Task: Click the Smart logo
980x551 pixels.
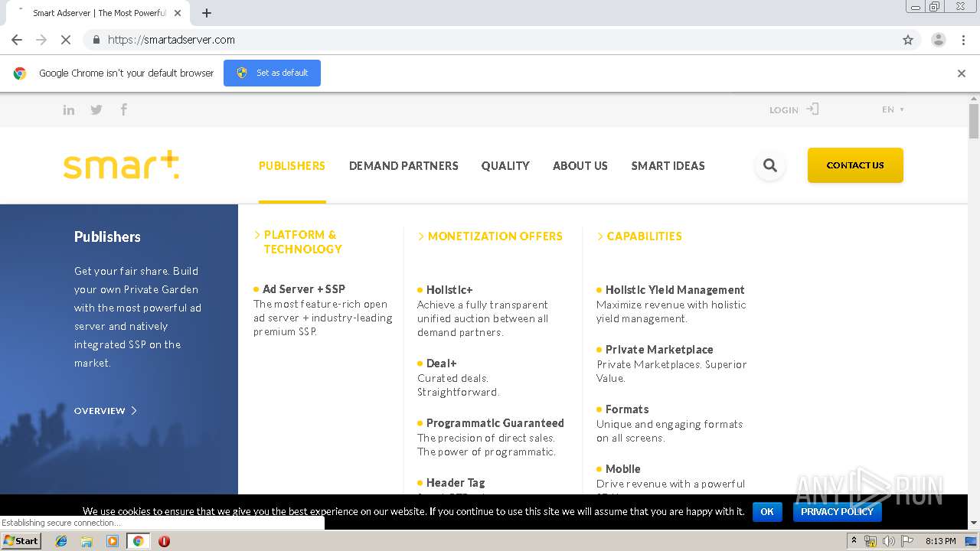Action: pos(121,165)
